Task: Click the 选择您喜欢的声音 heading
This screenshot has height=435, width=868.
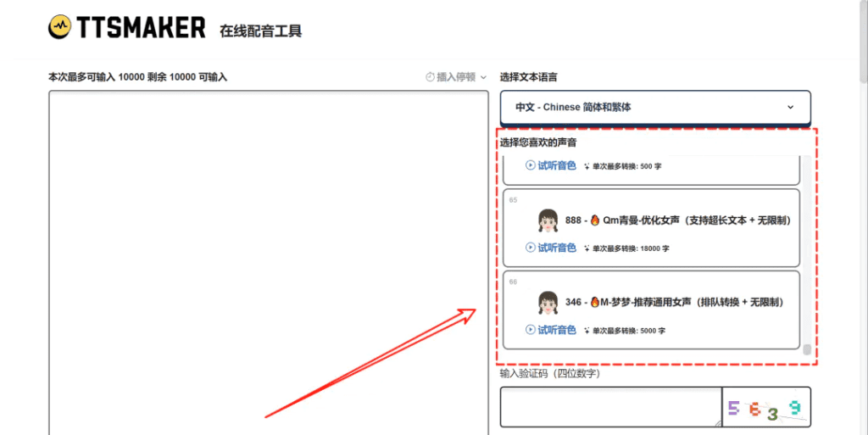Action: coord(538,142)
